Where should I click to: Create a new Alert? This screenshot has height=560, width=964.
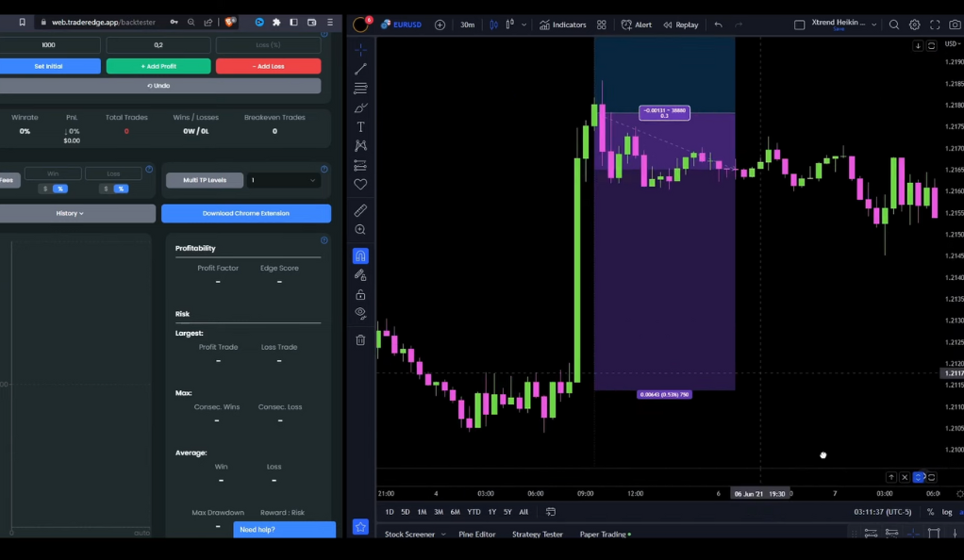click(637, 25)
